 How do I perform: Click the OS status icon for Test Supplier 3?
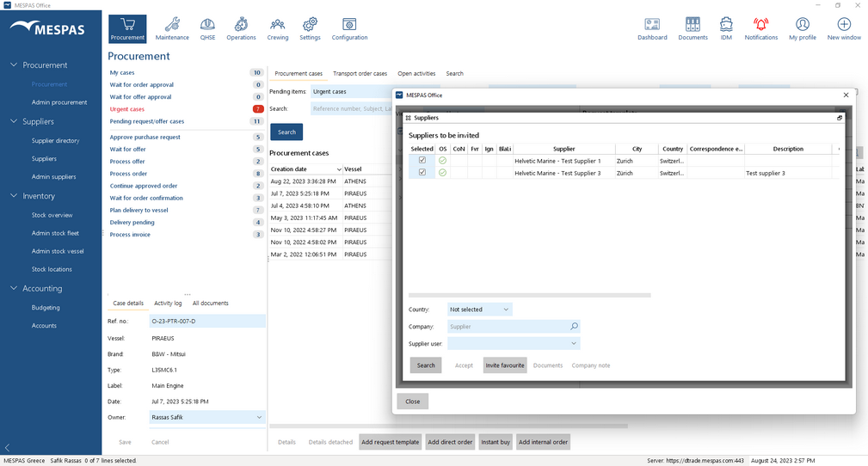pos(442,173)
